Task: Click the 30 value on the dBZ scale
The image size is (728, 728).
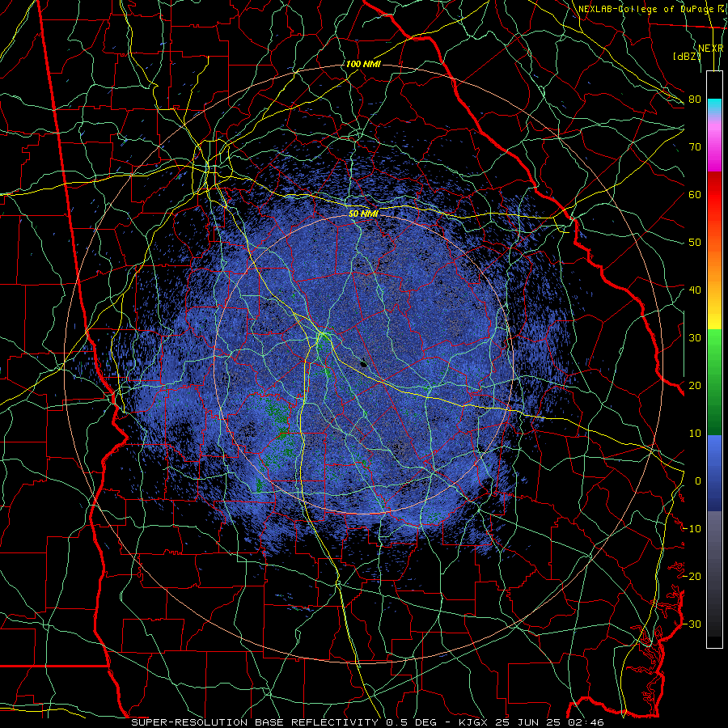Action: [695, 338]
